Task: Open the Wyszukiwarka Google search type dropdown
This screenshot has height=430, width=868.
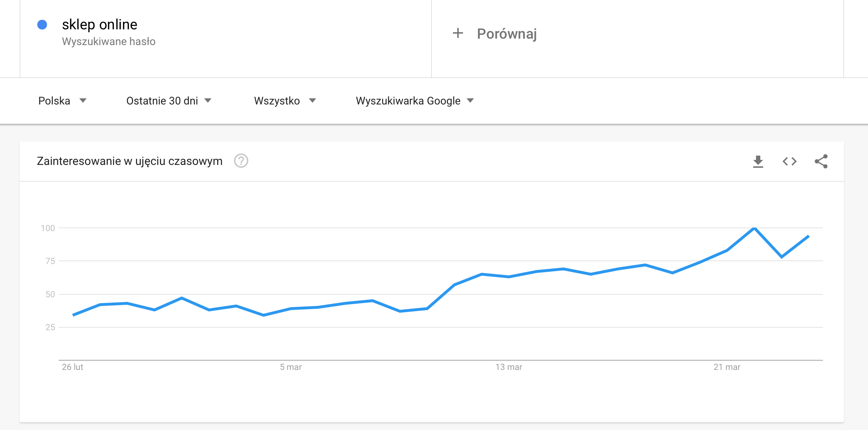Action: 415,101
